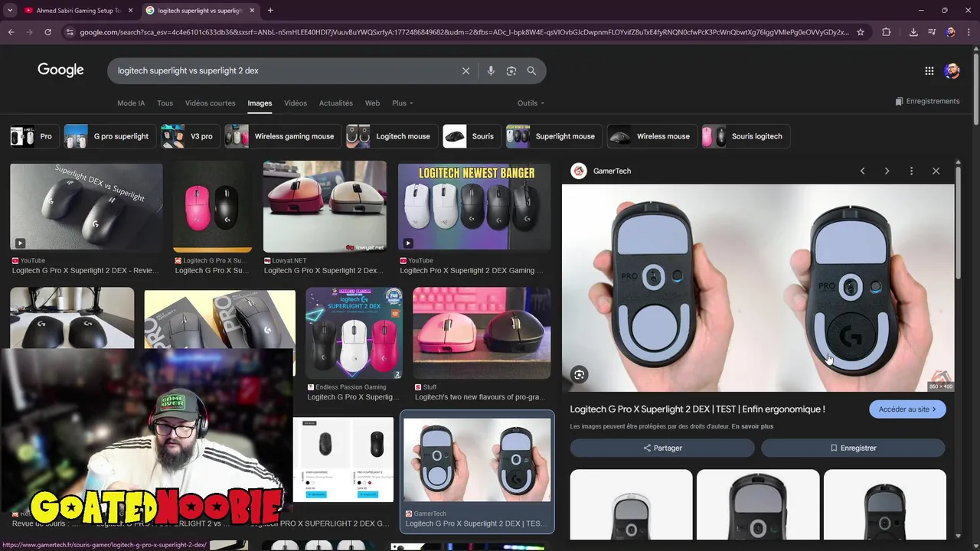This screenshot has height=551, width=980.
Task: Open Endless Passion Gaming image thumbnail
Action: coord(354,333)
